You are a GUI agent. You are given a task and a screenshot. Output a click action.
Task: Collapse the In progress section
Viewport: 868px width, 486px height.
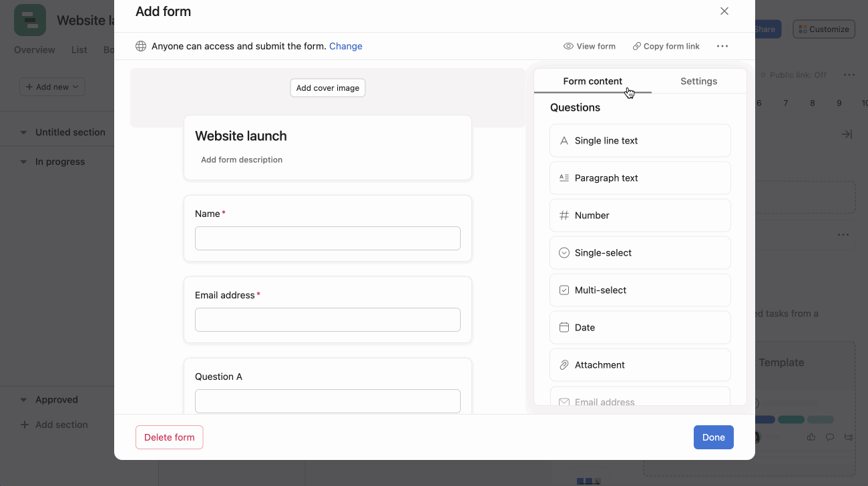pyautogui.click(x=23, y=162)
